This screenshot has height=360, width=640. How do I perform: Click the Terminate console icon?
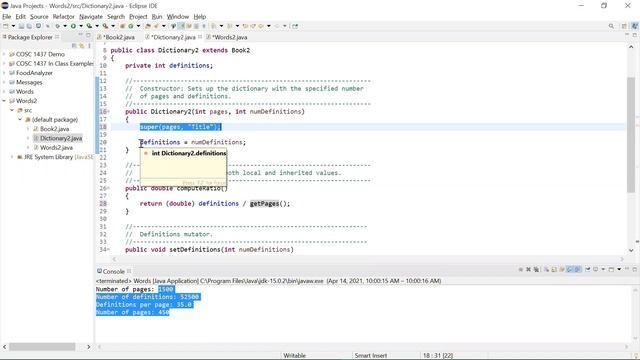tap(521, 269)
